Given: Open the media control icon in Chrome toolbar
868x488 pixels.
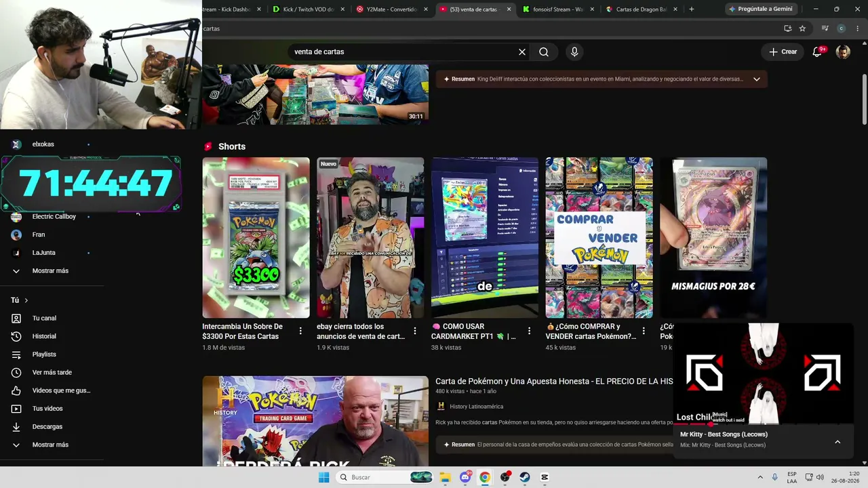Looking at the screenshot, I should 825,28.
